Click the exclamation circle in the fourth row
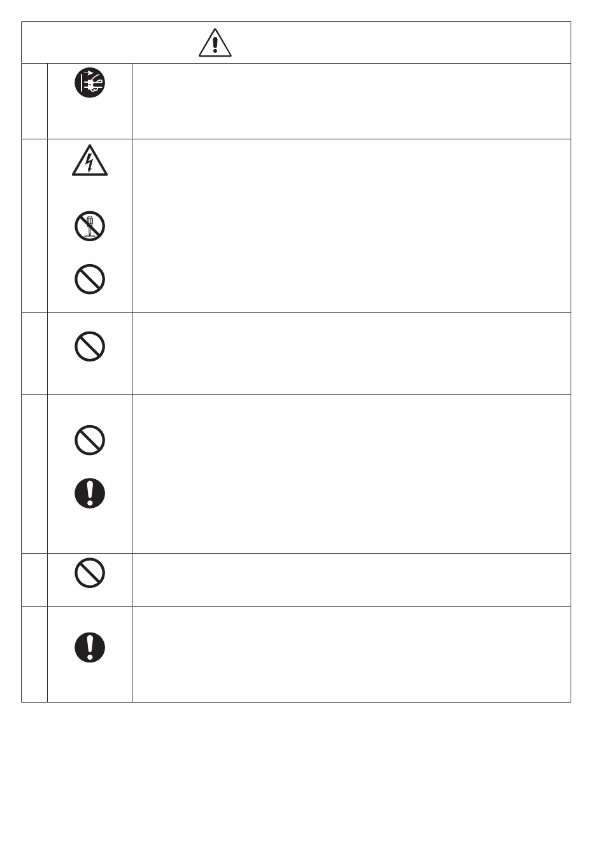 90,493
